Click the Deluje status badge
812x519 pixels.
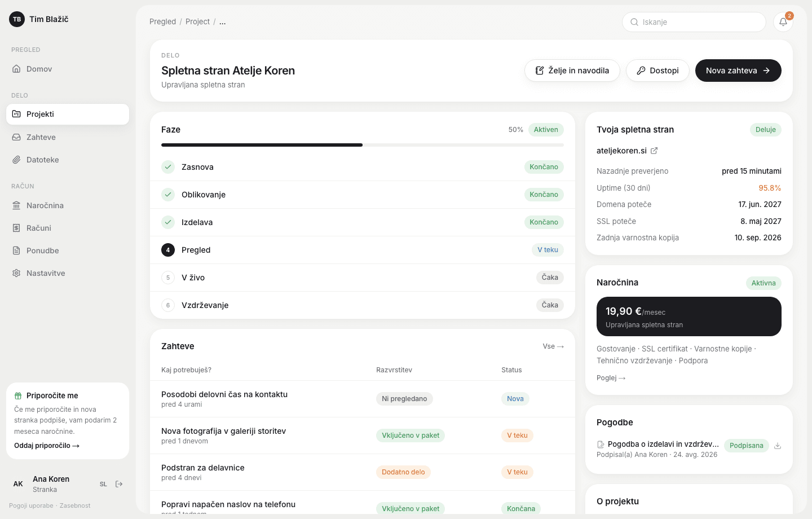click(x=766, y=130)
